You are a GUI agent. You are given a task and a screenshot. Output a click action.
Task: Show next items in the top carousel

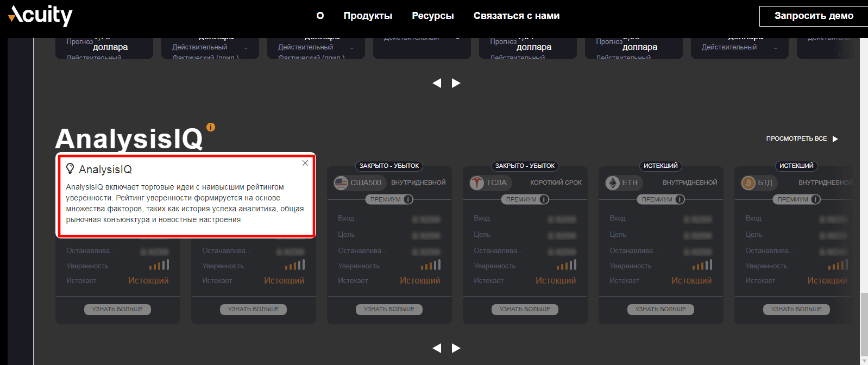pos(456,83)
